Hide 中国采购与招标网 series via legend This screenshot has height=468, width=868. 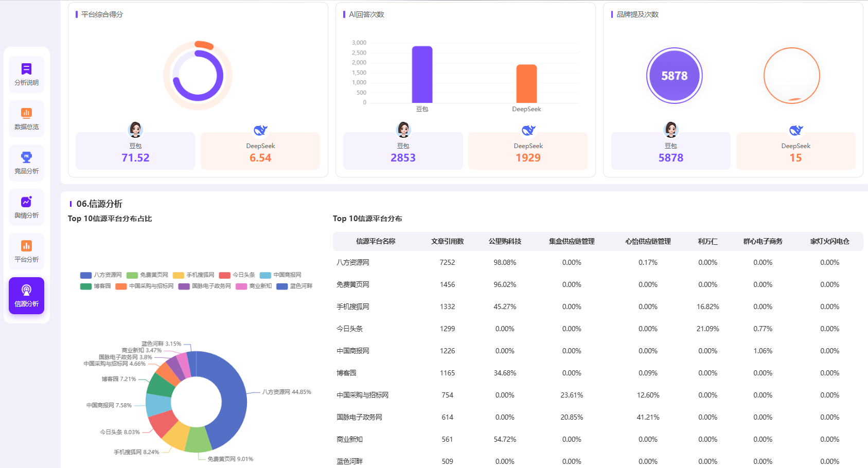[145, 286]
